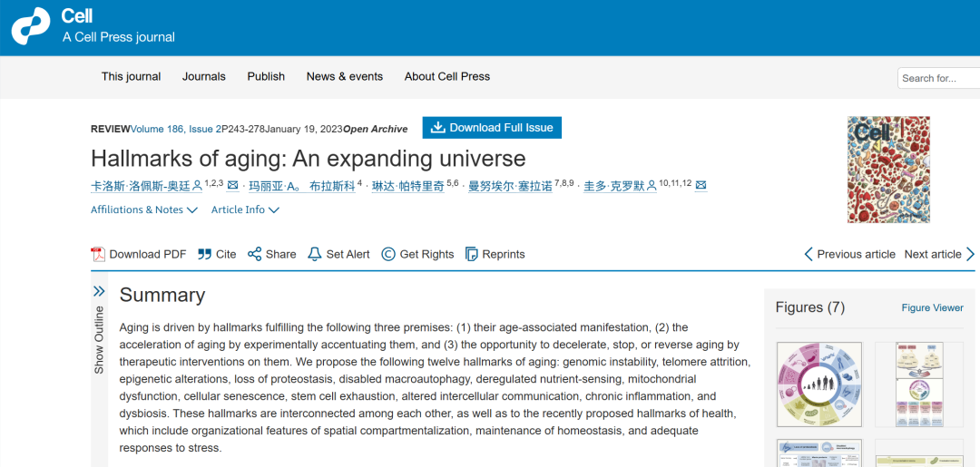Open the This journal menu
This screenshot has width=980, height=467.
click(132, 77)
